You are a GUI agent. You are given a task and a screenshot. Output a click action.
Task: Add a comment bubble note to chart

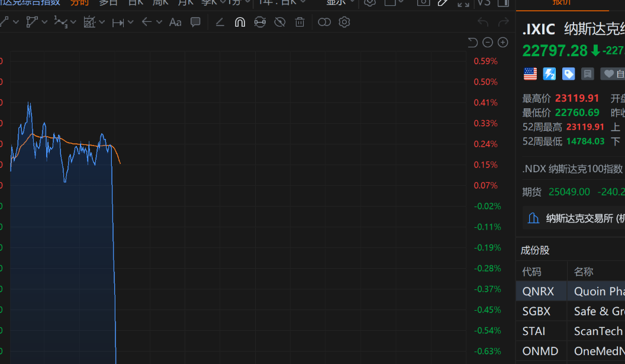(x=195, y=22)
